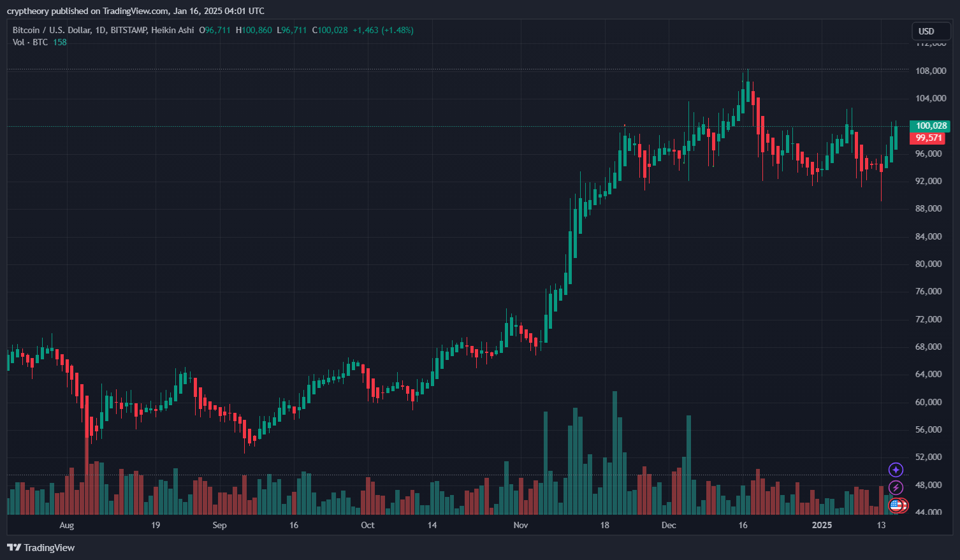The width and height of the screenshot is (960, 560).
Task: Click the green 100,028 current price tag
Action: pyautogui.click(x=931, y=126)
